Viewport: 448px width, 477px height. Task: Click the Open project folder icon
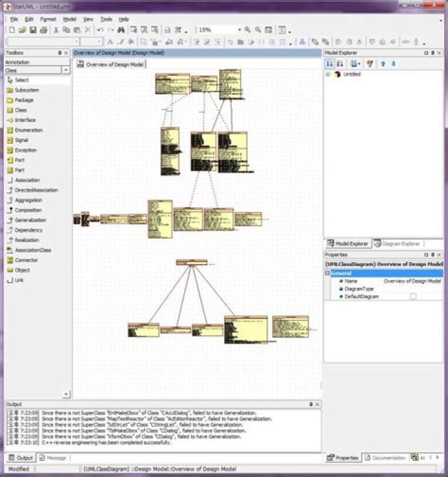point(22,30)
